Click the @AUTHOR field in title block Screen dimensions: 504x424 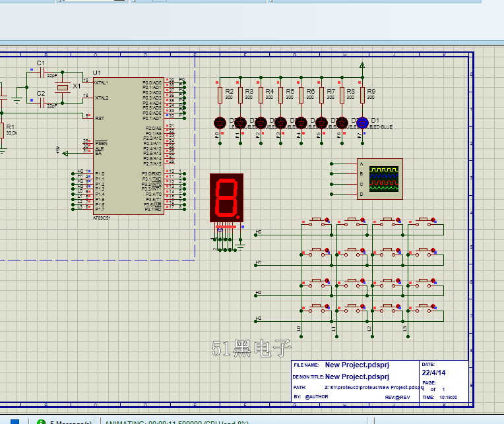click(x=317, y=397)
